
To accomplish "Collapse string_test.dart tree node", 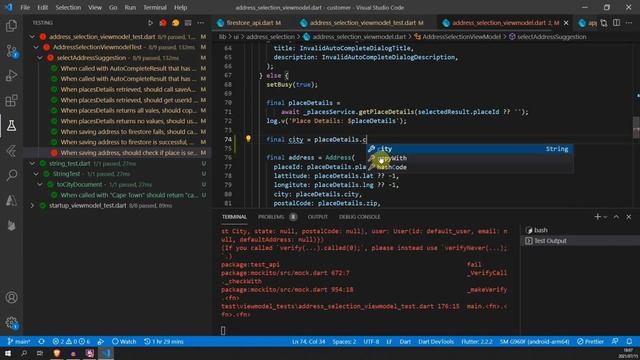I will coord(32,163).
